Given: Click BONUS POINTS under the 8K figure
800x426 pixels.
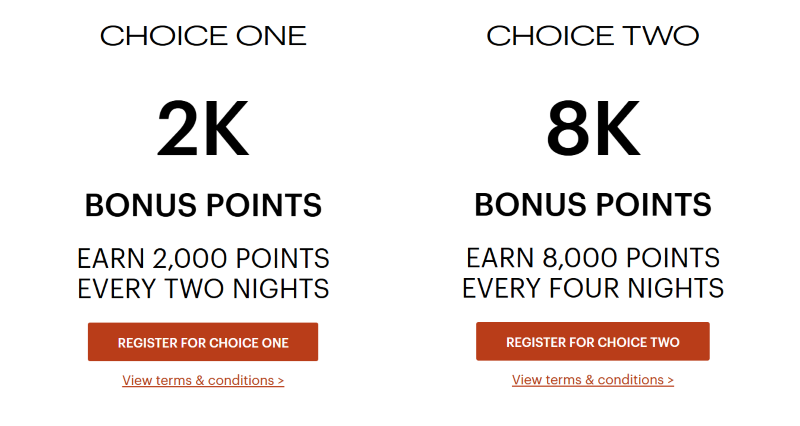Looking at the screenshot, I should 593,205.
